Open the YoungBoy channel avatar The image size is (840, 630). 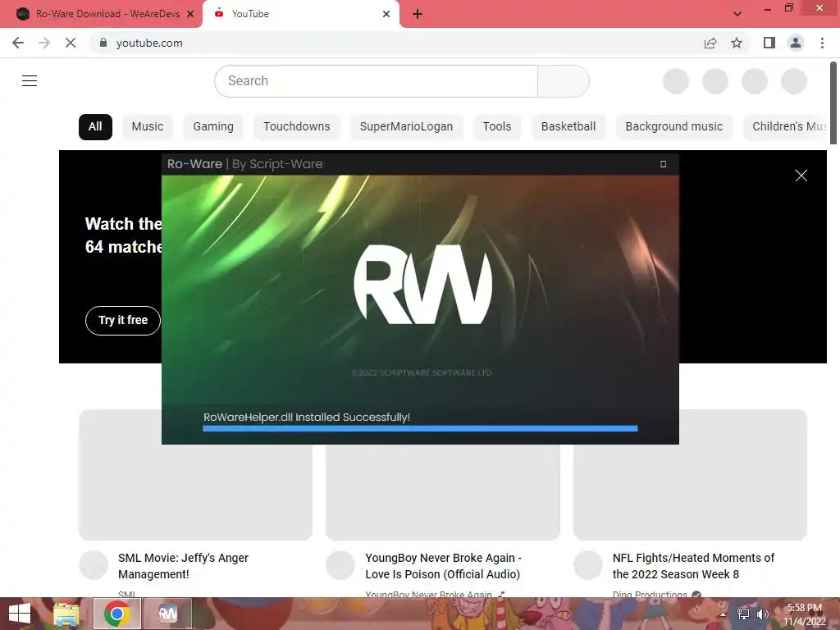tap(340, 565)
